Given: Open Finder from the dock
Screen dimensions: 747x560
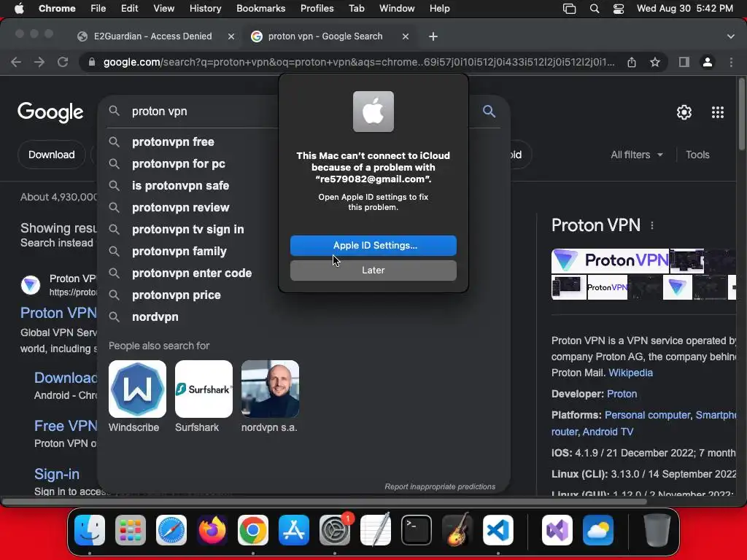Looking at the screenshot, I should [x=90, y=530].
